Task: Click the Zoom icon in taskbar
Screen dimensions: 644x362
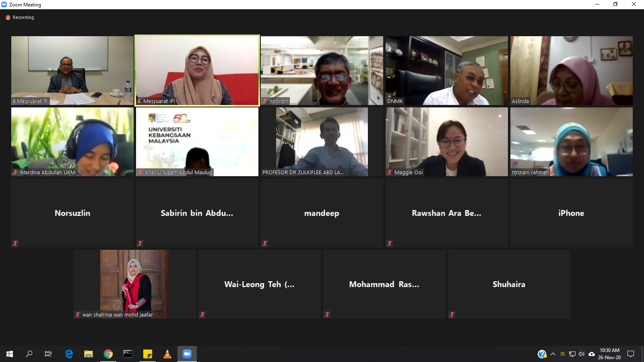Action: point(187,354)
